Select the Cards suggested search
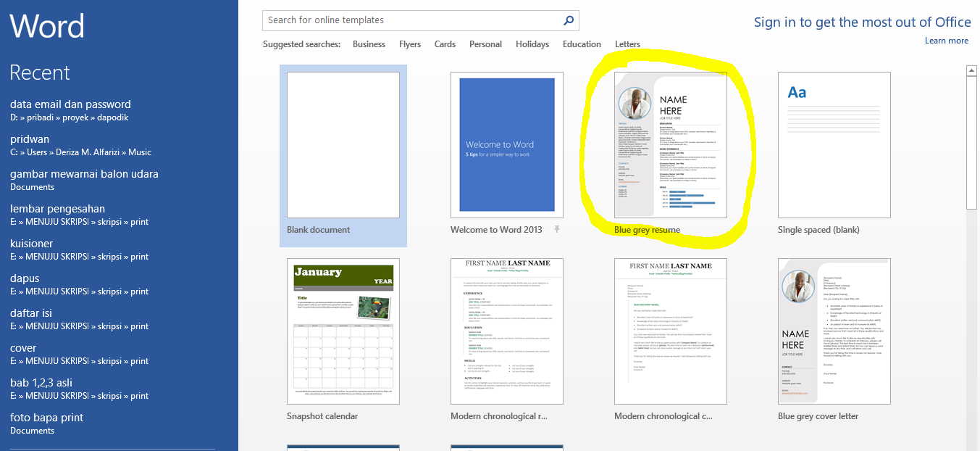 445,44
